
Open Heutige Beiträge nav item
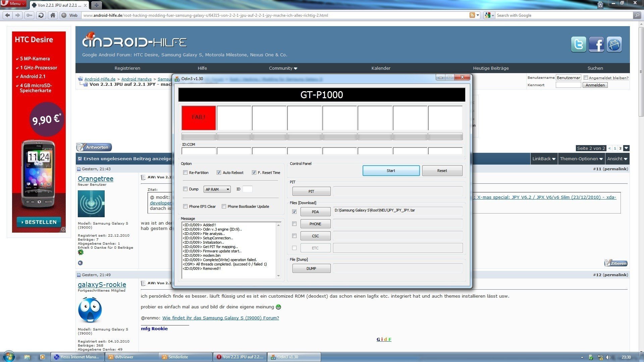(x=491, y=68)
